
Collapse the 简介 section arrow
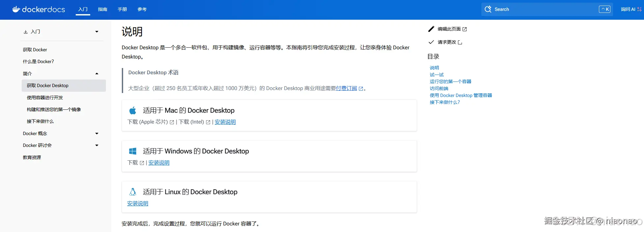[97, 74]
